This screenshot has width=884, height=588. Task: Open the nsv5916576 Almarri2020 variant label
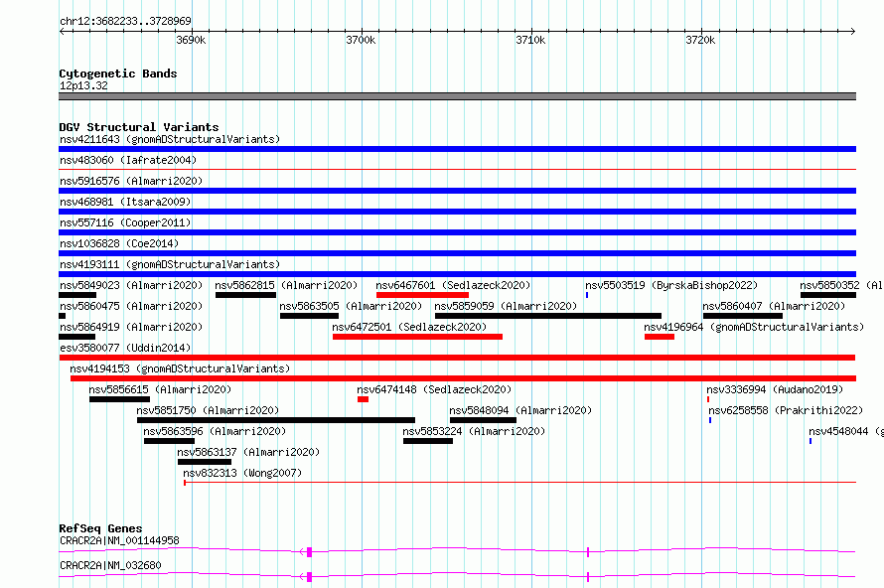pos(131,181)
